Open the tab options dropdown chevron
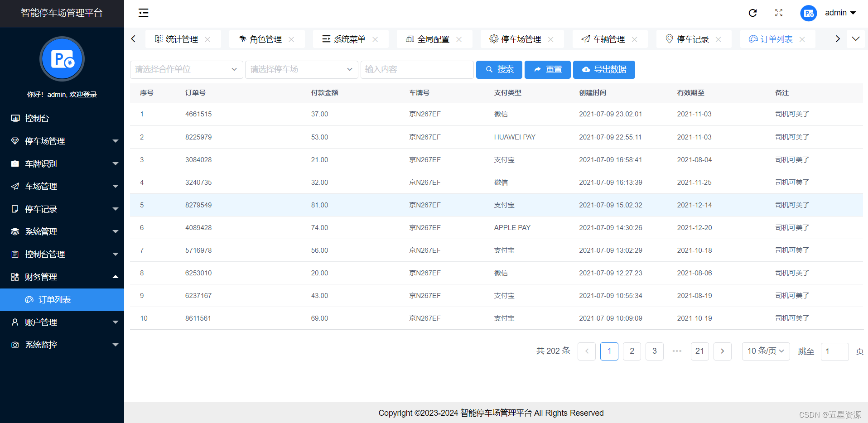Image resolution: width=868 pixels, height=423 pixels. [x=856, y=39]
